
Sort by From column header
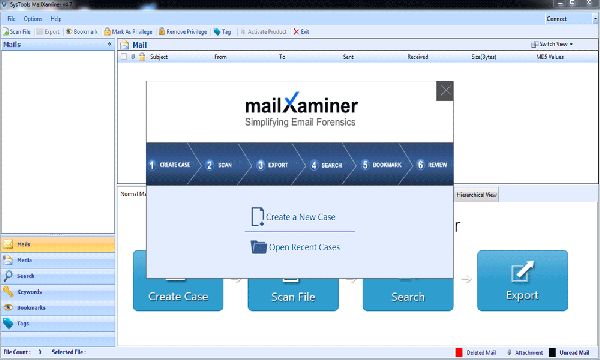(220, 57)
